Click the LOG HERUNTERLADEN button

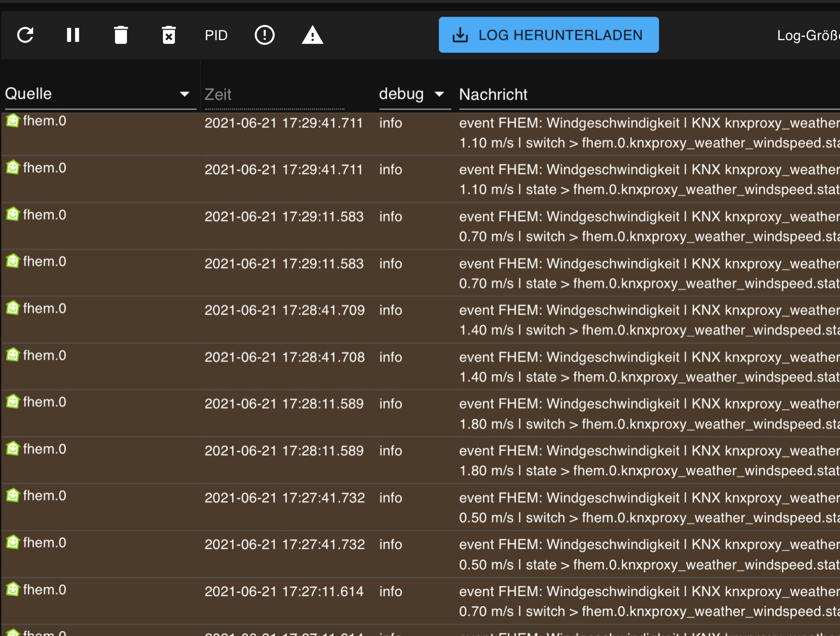coord(549,35)
